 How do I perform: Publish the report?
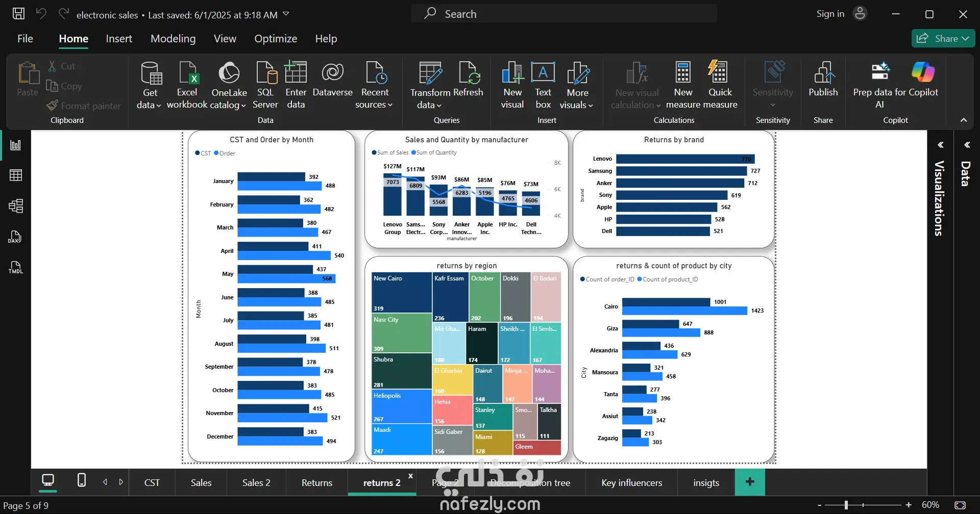[823, 80]
